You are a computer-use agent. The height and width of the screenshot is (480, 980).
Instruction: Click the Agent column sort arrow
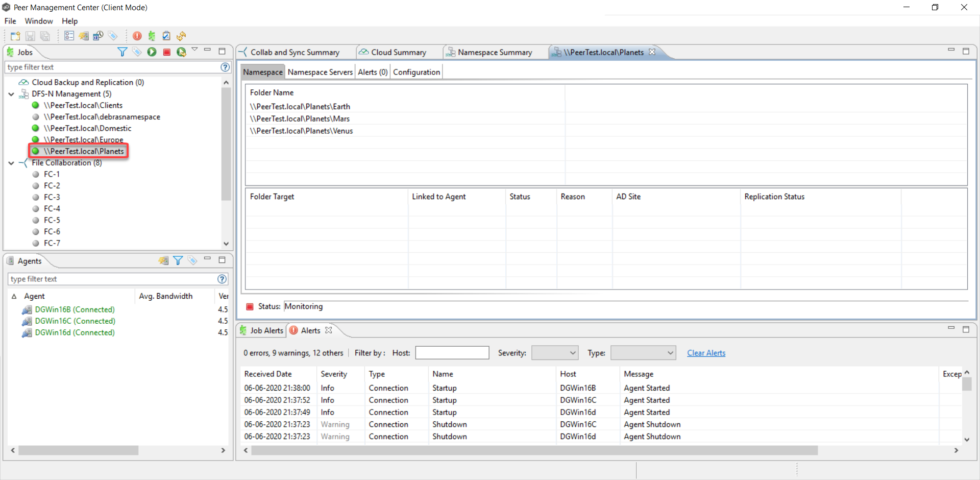14,296
